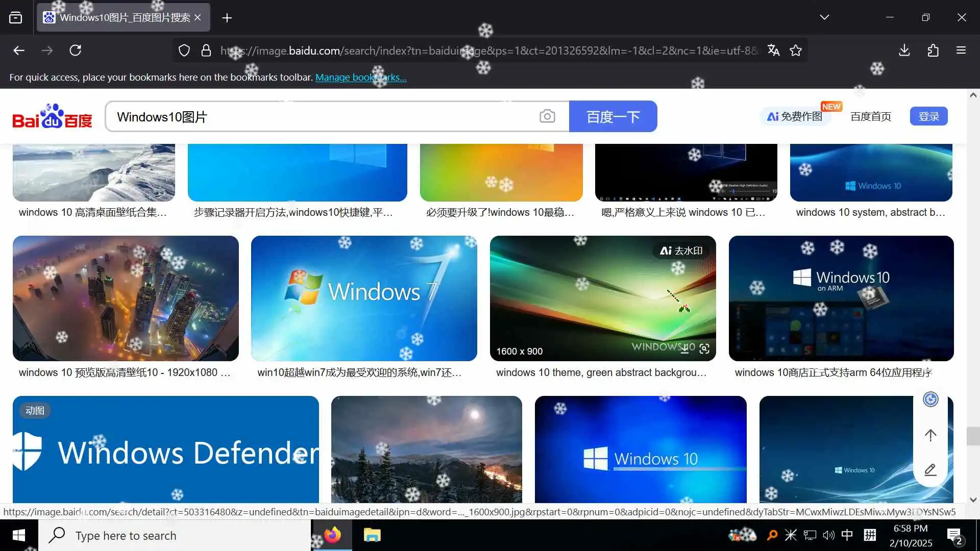Image resolution: width=980 pixels, height=551 pixels.
Task: Open the list all tabs chevron
Action: (x=824, y=17)
